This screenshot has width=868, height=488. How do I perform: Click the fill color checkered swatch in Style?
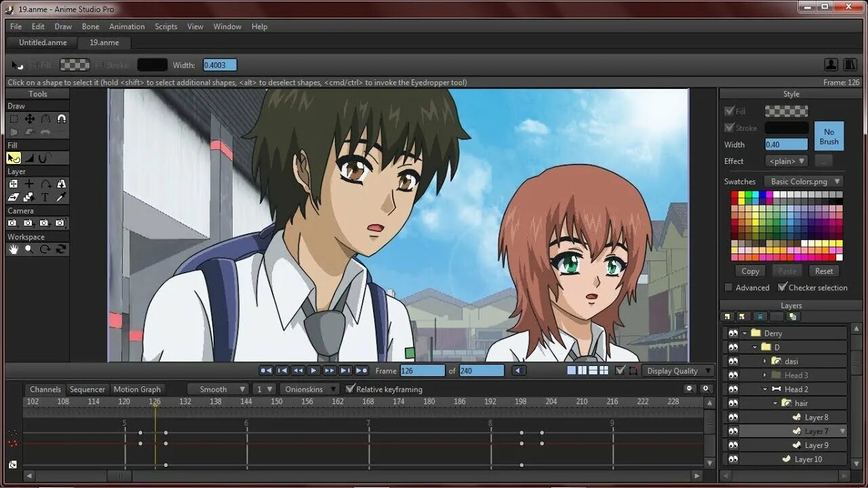click(x=787, y=111)
